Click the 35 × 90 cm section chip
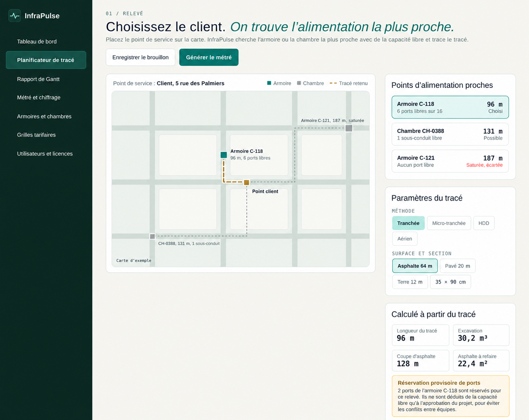529x420 pixels. click(x=450, y=282)
